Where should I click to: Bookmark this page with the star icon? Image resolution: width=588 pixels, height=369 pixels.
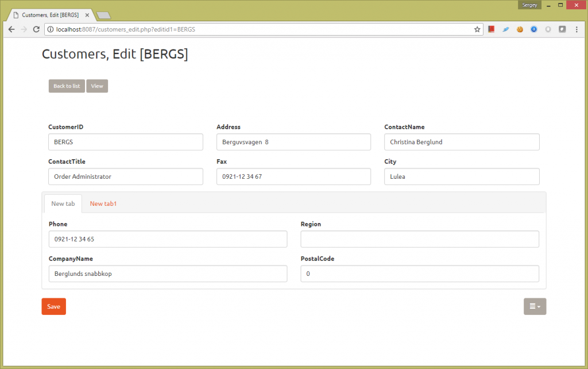click(x=477, y=29)
